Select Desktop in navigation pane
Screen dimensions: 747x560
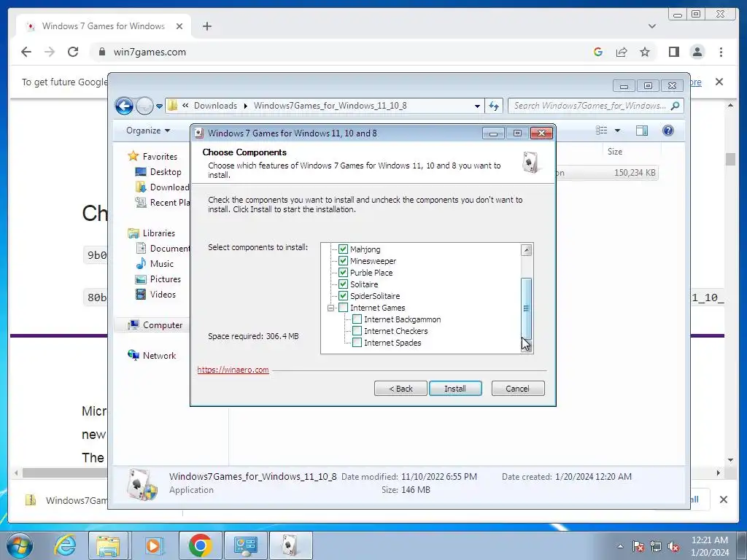166,172
